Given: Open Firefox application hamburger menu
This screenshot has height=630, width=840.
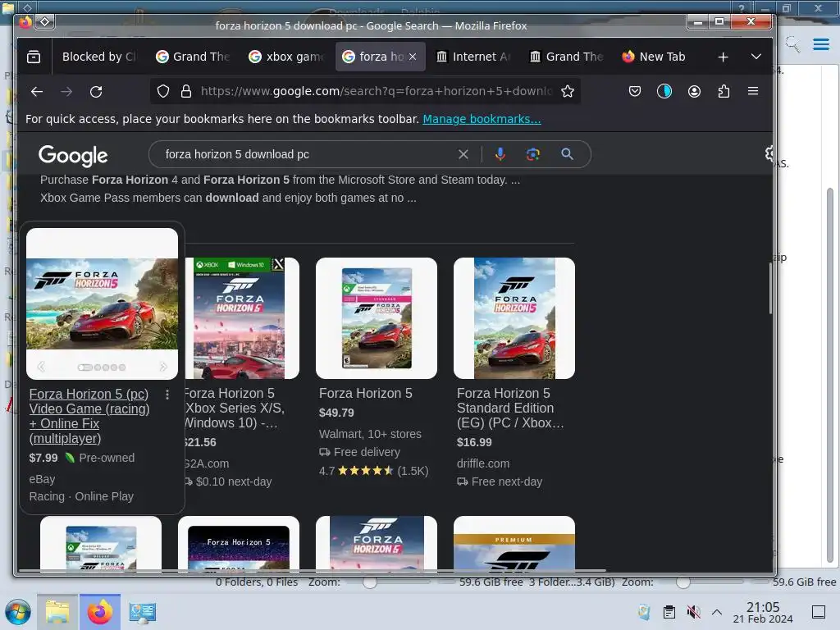Looking at the screenshot, I should click(x=753, y=92).
